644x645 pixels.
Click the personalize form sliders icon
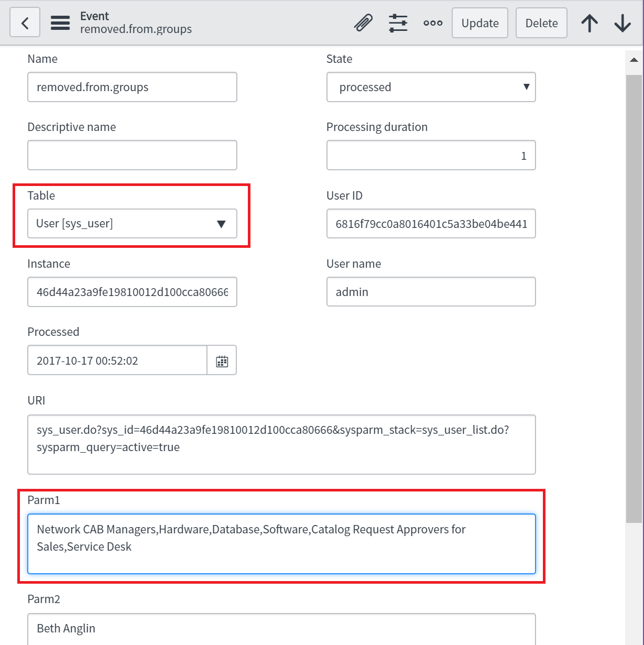pos(398,23)
